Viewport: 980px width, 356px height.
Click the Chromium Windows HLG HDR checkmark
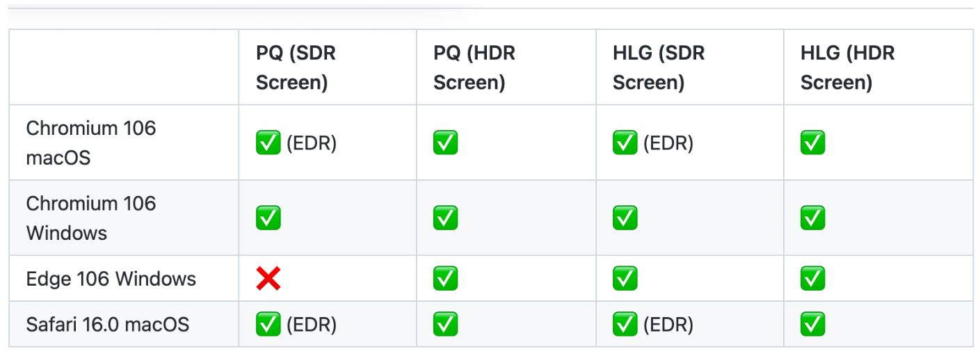tap(813, 218)
